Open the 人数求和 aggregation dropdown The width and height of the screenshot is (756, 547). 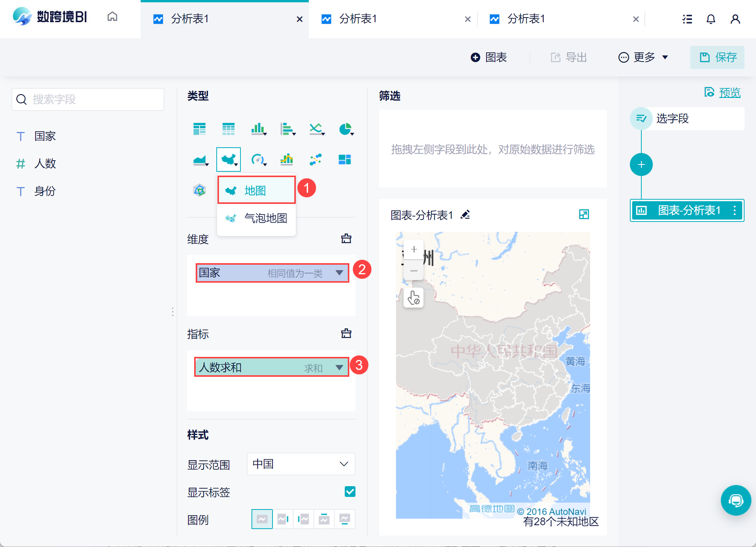coord(339,368)
